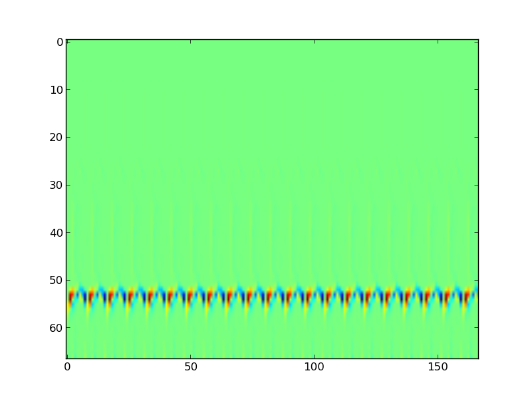Click the y-axis tick label 60
Image resolution: width=532 pixels, height=399 pixels.
[56, 329]
